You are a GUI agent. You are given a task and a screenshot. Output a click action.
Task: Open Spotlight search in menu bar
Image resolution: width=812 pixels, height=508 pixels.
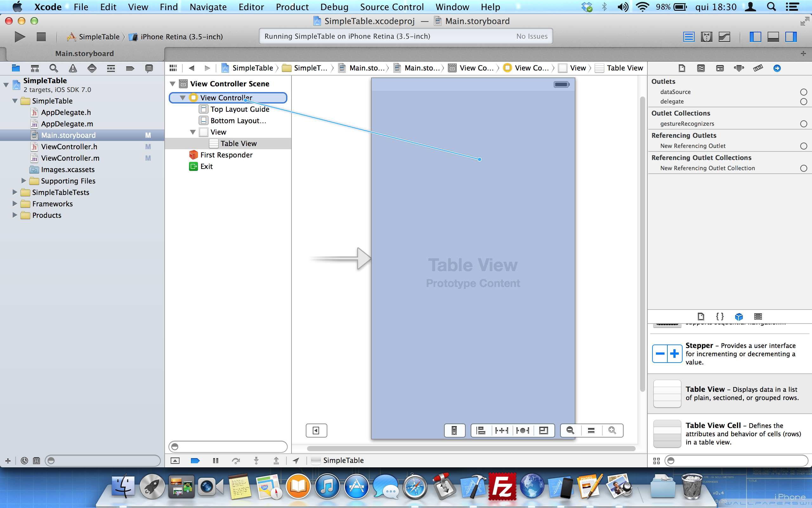pyautogui.click(x=771, y=7)
